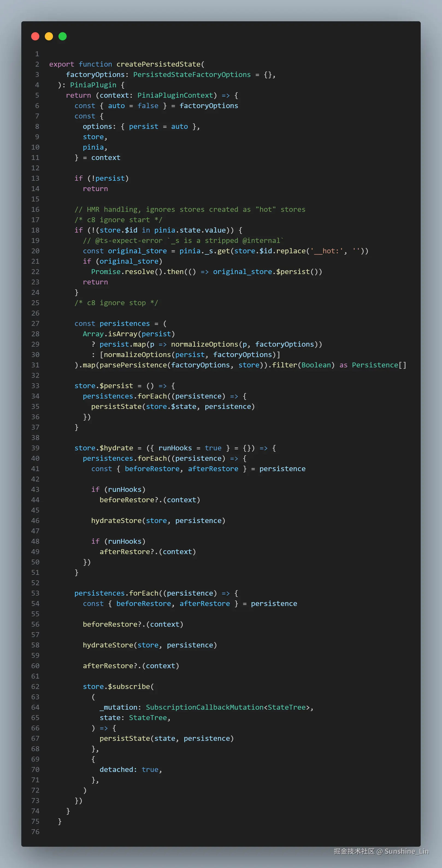Click the 'return' on line 14
442x868 pixels.
(95, 189)
